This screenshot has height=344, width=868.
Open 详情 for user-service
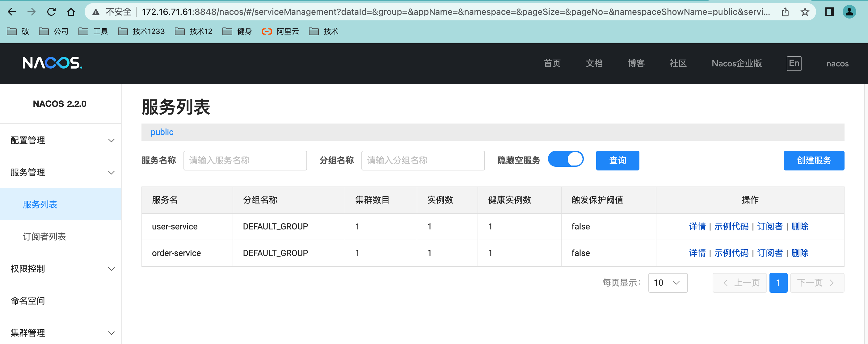(x=697, y=226)
